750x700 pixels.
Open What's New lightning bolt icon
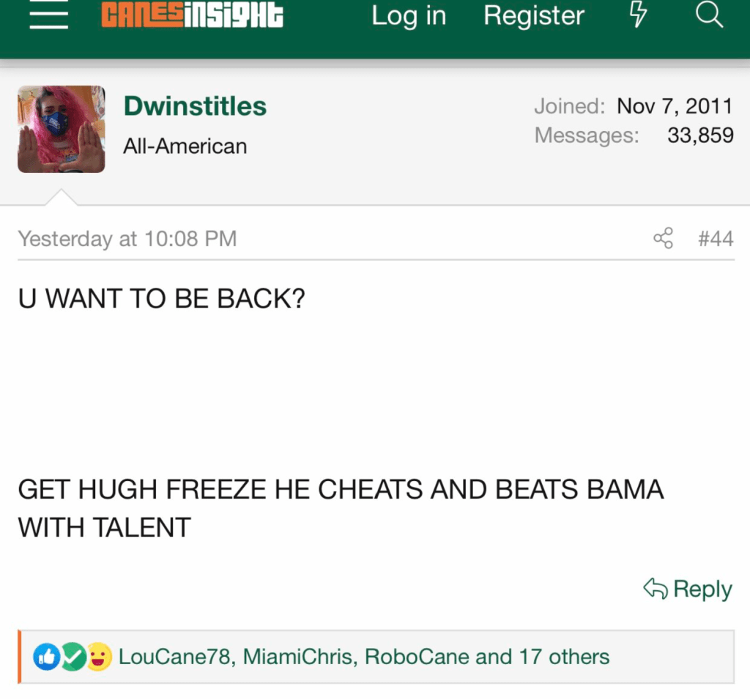click(639, 16)
